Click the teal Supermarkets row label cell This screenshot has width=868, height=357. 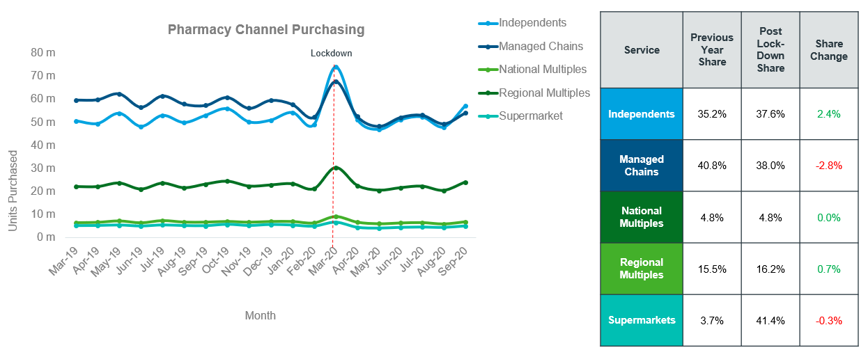[642, 320]
